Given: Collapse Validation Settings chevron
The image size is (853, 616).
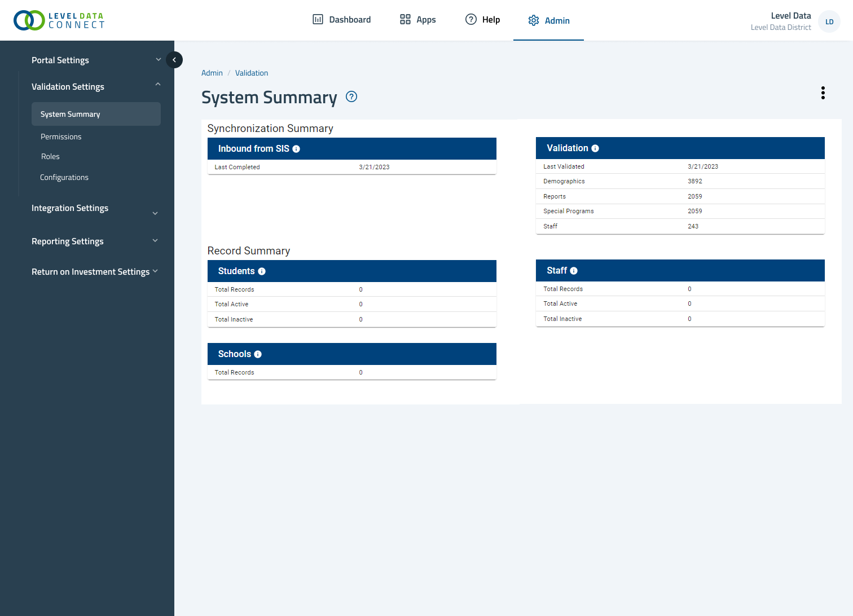Looking at the screenshot, I should 158,85.
